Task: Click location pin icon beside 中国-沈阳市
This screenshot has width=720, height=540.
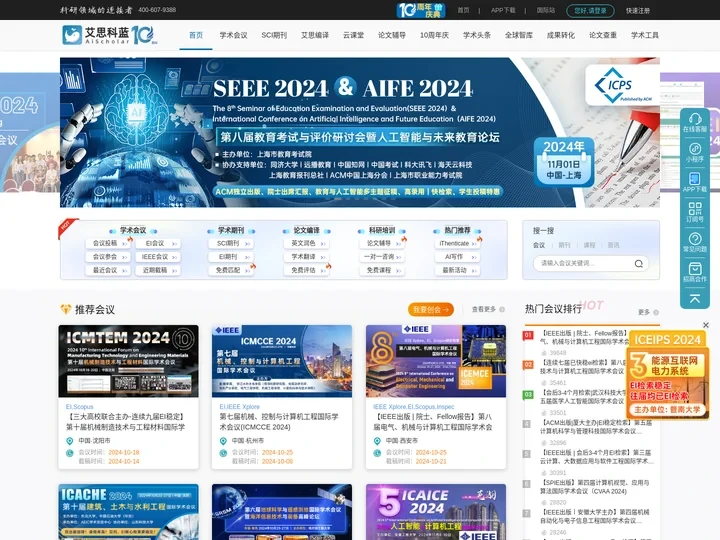Action: click(70, 441)
